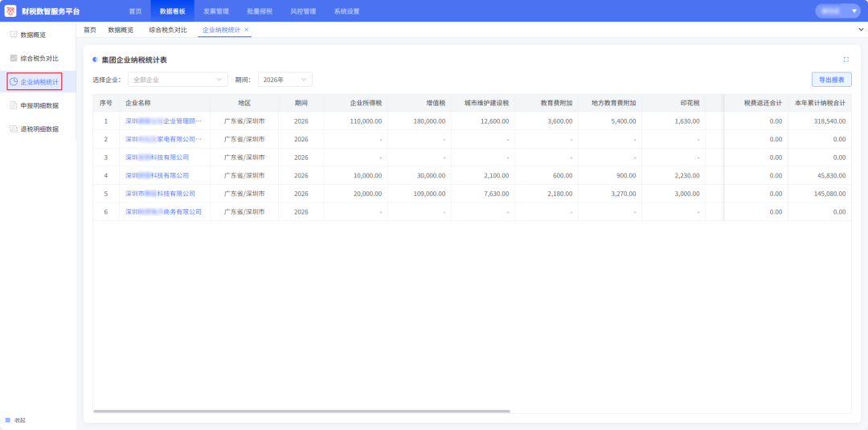This screenshot has height=430, width=868.
Task: Select the 企业纳税统计 page tab
Action: tap(222, 30)
